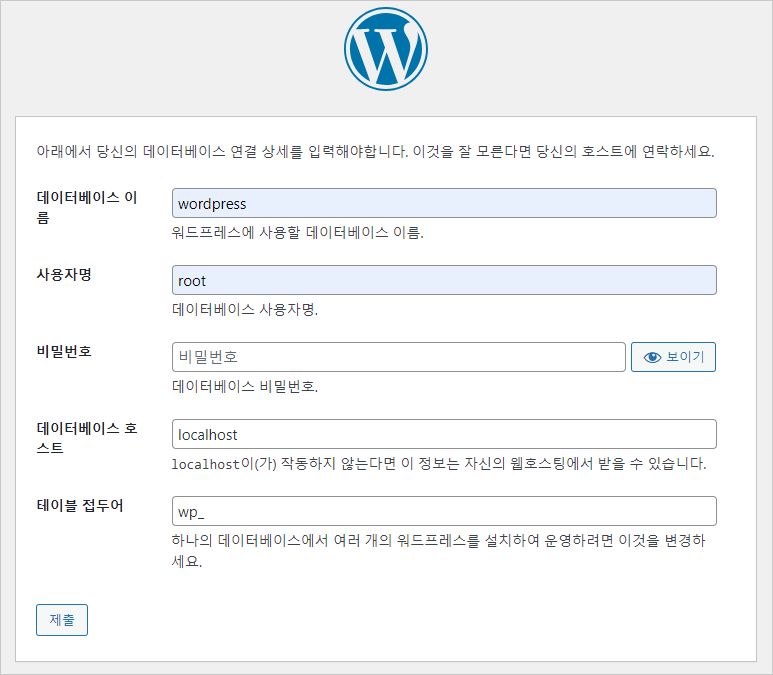Focus the database name field containing wordpress
773x675 pixels.
pyautogui.click(x=444, y=203)
